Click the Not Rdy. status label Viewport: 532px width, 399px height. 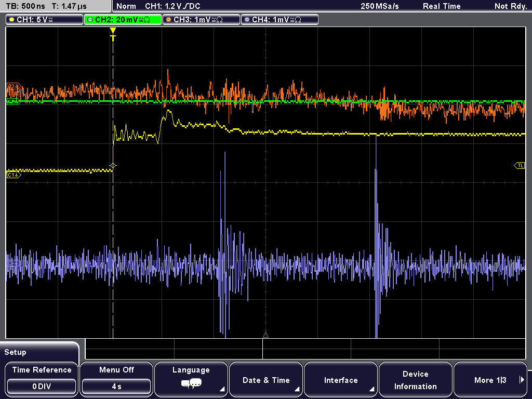tap(511, 6)
